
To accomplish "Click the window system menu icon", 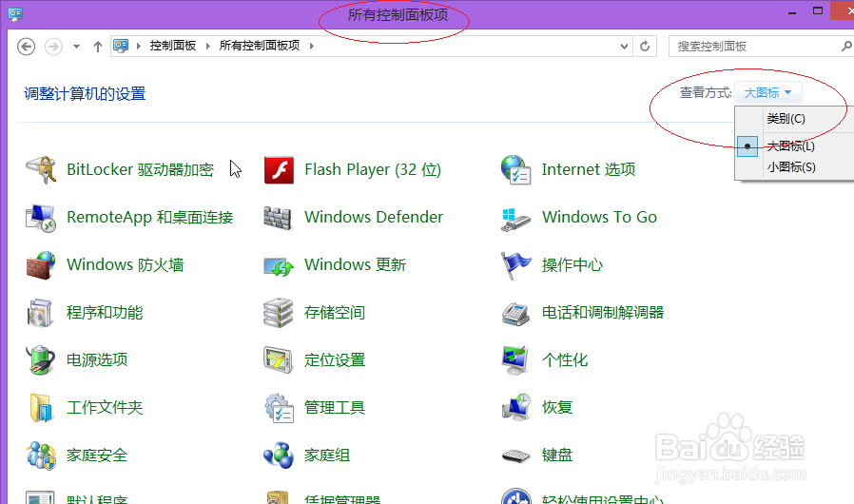I will tap(14, 14).
